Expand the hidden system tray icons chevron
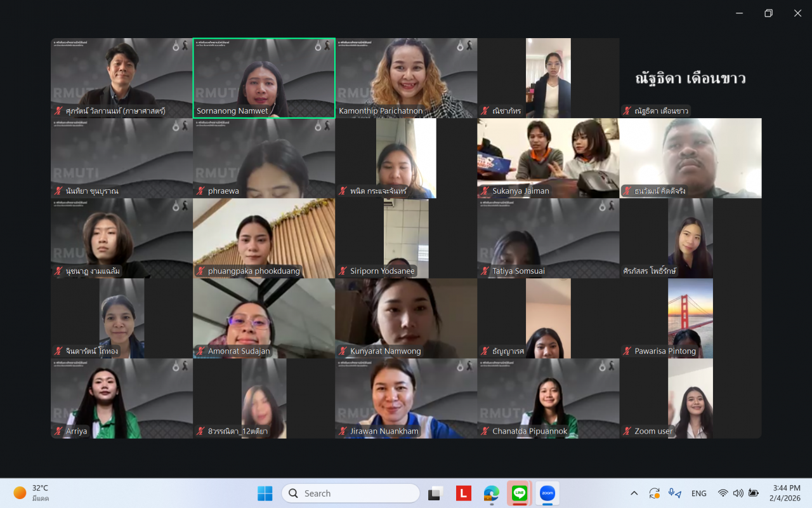The image size is (812, 508). [634, 493]
